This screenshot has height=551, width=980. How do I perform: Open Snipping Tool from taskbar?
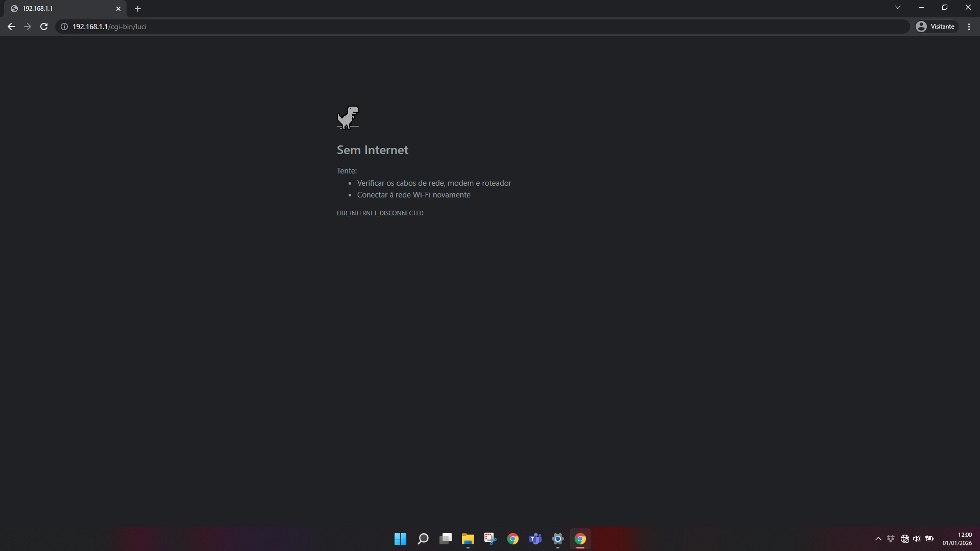click(x=491, y=539)
